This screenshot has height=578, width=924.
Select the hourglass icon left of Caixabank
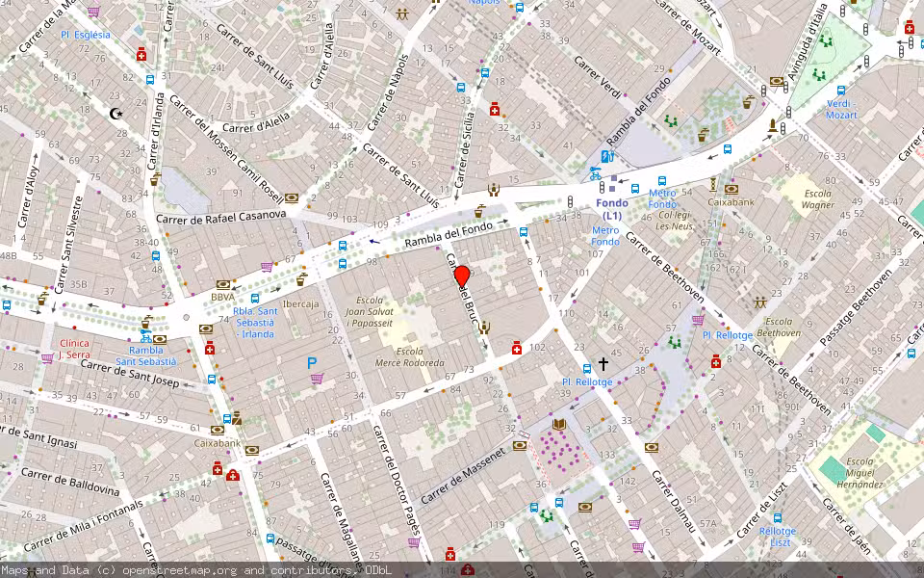point(712,185)
